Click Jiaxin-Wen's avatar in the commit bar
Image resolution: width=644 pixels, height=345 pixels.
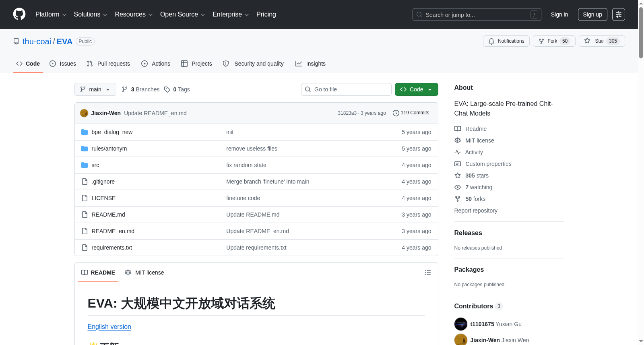[84, 113]
